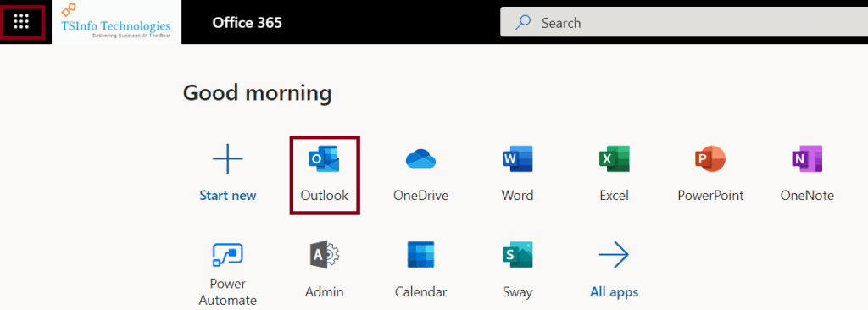Open the OneDrive app
Screen dimensions: 868x310
point(420,174)
